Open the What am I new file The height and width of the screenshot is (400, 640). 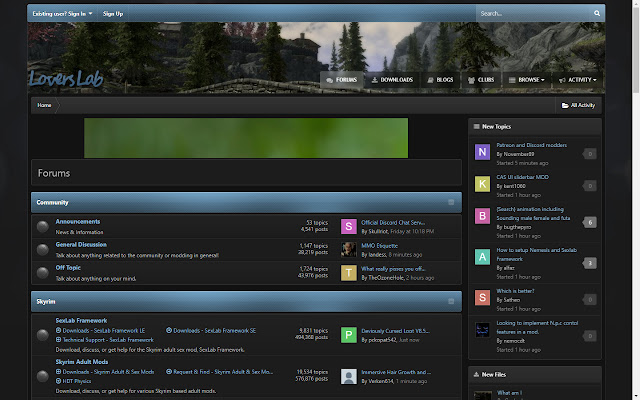pyautogui.click(x=509, y=393)
